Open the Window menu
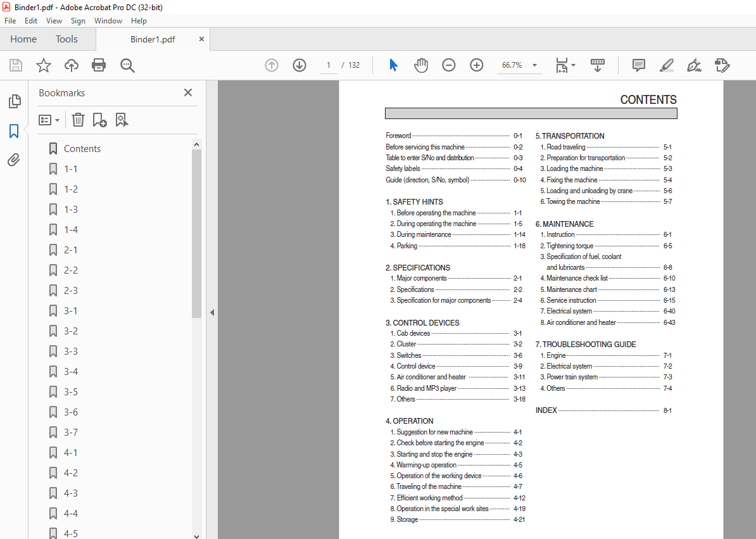The height and width of the screenshot is (539, 756). [x=108, y=21]
